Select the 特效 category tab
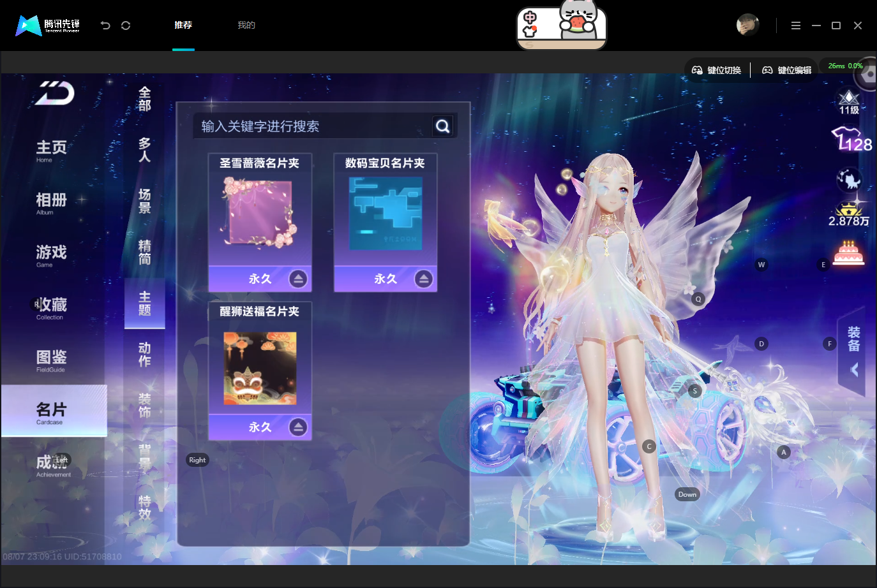877x588 pixels. point(145,507)
